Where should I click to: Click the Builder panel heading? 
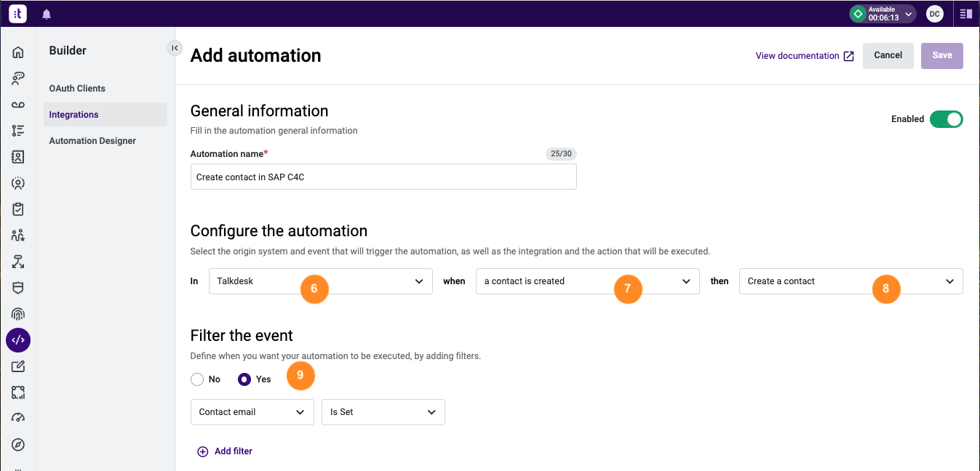[68, 51]
